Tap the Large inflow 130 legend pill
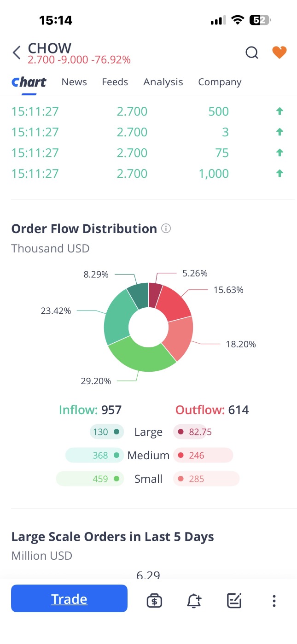 107,432
